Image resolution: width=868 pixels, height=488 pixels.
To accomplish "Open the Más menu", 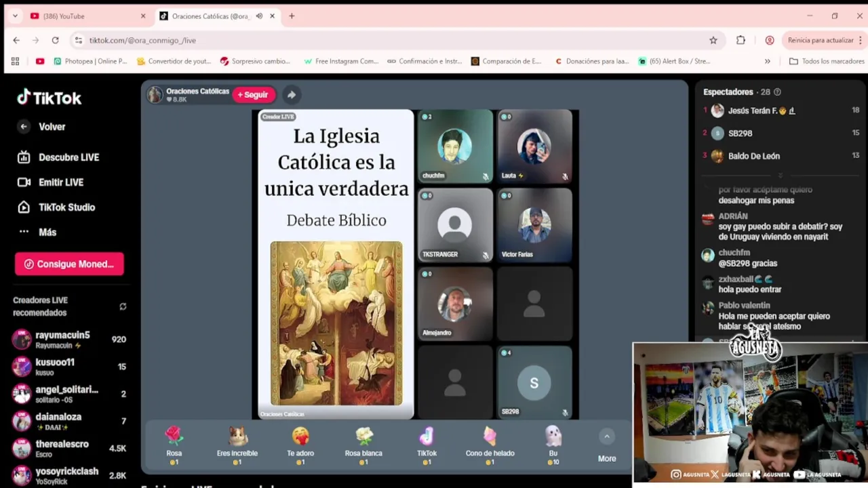I will point(38,232).
